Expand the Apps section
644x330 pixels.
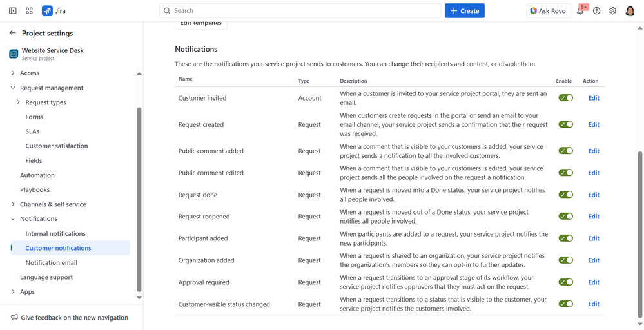click(13, 292)
